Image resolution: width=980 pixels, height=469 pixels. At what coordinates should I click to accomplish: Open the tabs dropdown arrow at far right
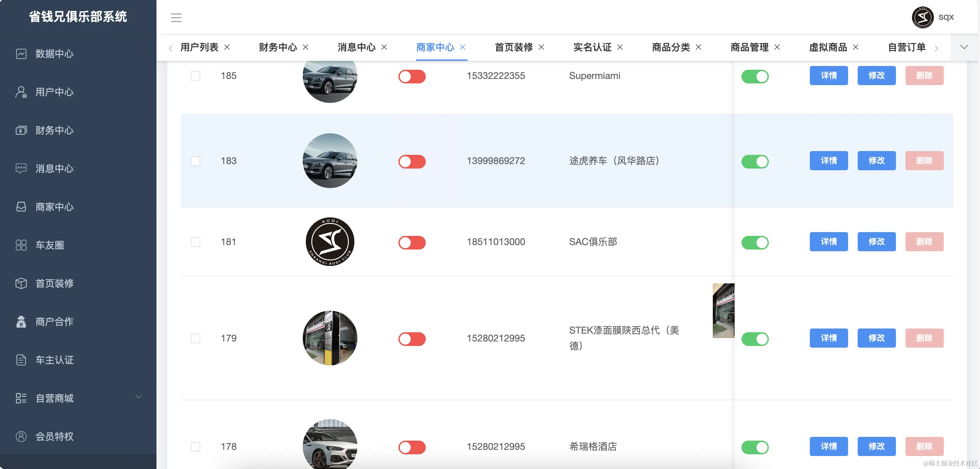964,47
